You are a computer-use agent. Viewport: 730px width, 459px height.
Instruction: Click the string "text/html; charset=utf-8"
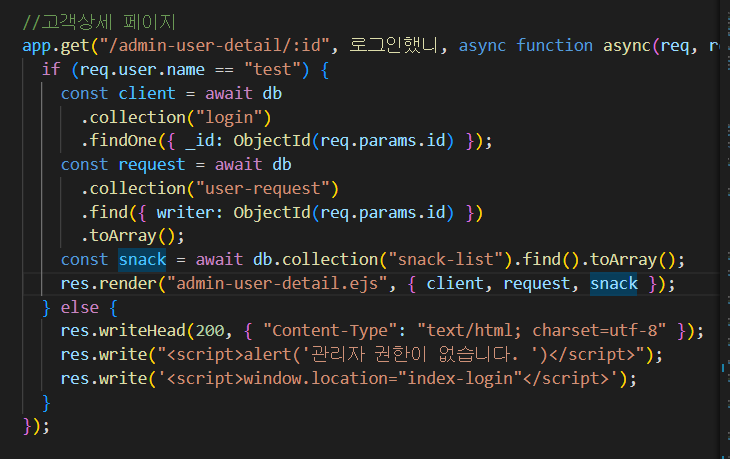pos(541,331)
